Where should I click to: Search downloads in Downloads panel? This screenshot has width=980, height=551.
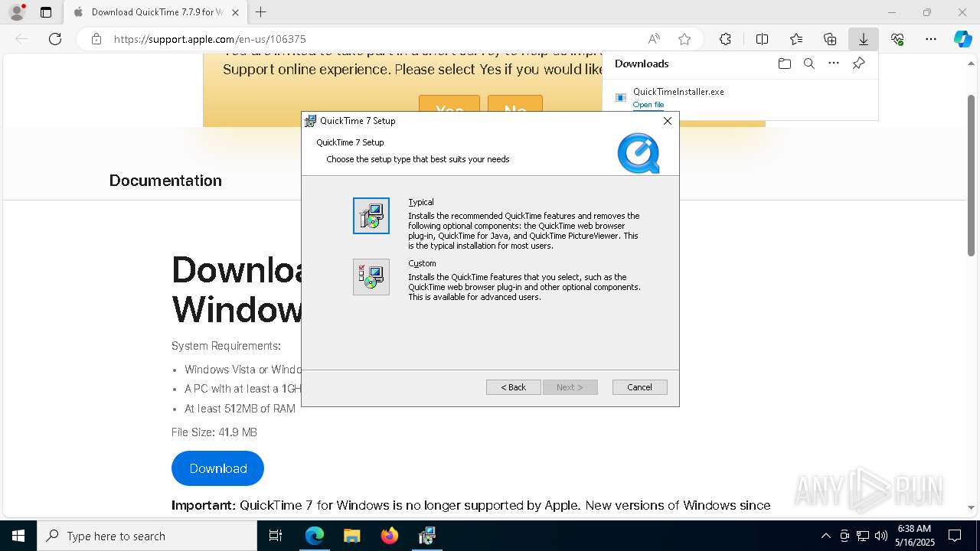coord(809,64)
